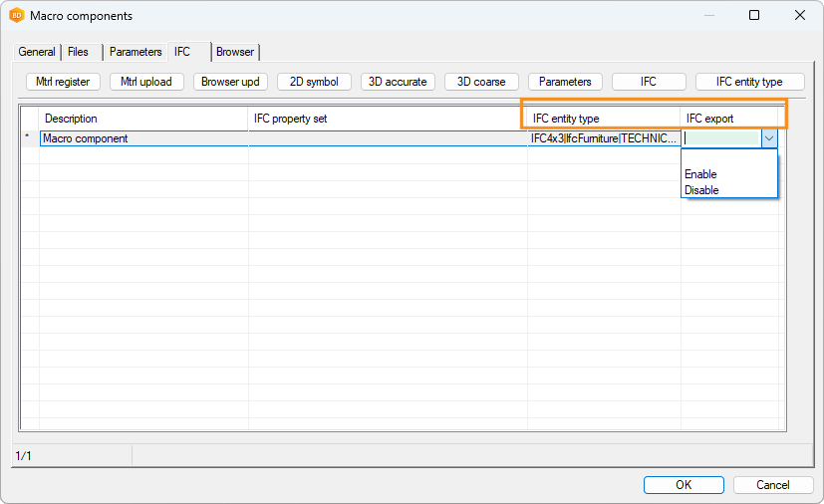Confirm the dialog with OK
824x504 pixels.
pos(684,485)
